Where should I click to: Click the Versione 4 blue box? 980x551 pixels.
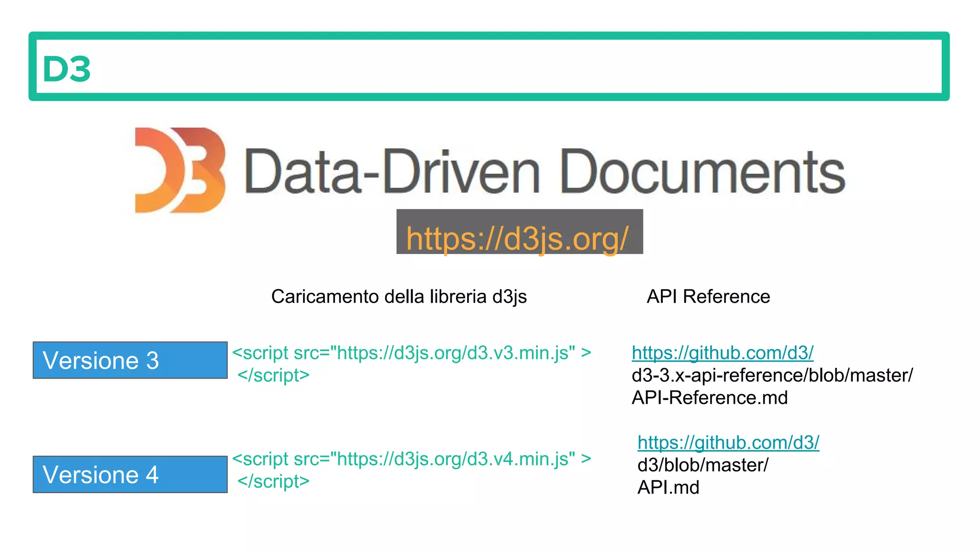(x=130, y=474)
